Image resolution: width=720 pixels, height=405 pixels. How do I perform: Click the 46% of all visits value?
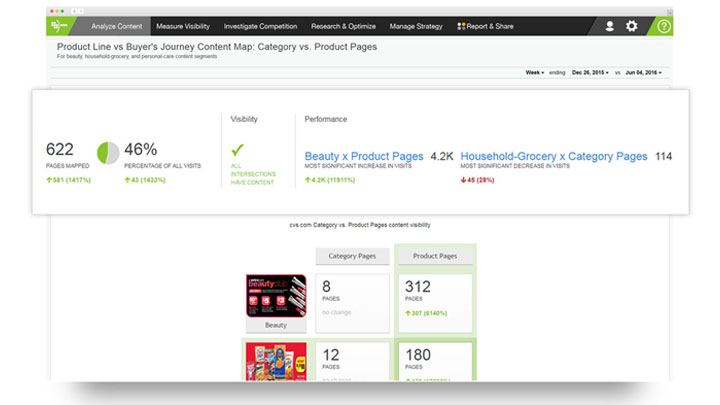[141, 149]
